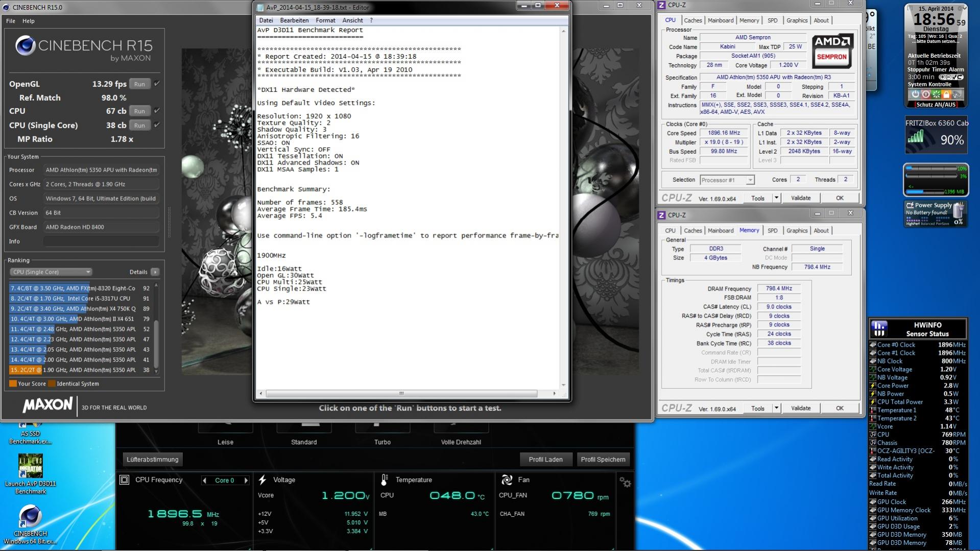Open the CINEBENCH Windows 64 Bit shortcut
The width and height of the screenshot is (980, 551).
tap(30, 524)
